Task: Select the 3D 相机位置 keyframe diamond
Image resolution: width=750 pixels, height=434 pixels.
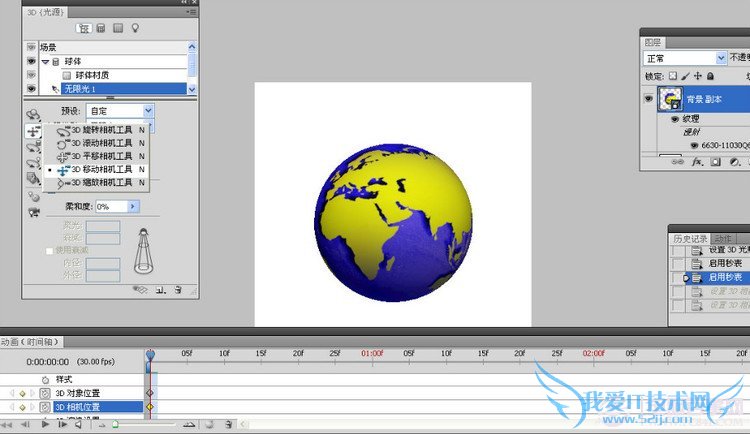Action: click(x=150, y=407)
